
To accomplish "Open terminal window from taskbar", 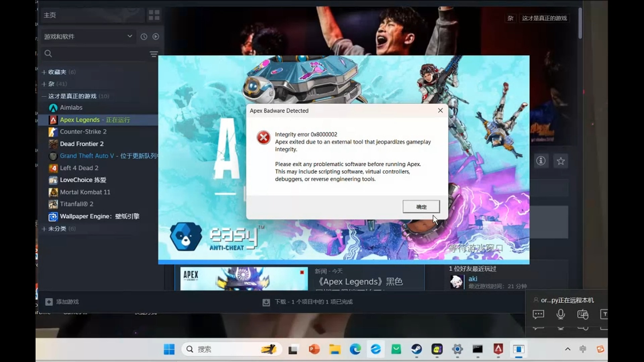I will [478, 350].
